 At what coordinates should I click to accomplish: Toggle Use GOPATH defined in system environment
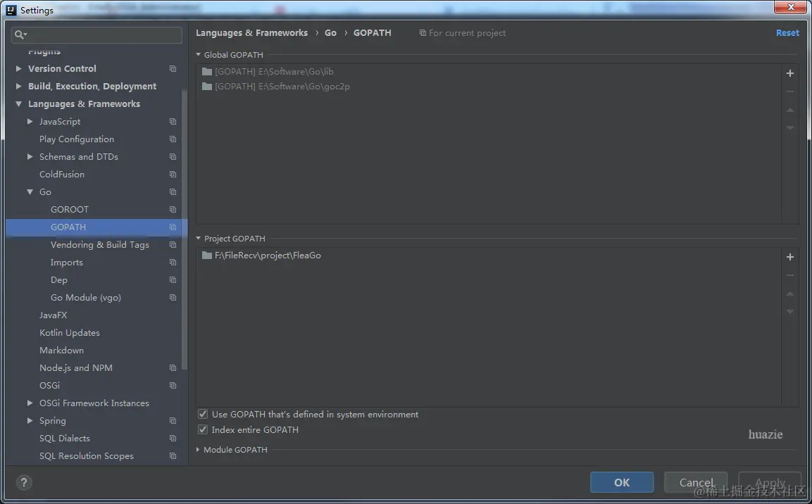pyautogui.click(x=203, y=414)
